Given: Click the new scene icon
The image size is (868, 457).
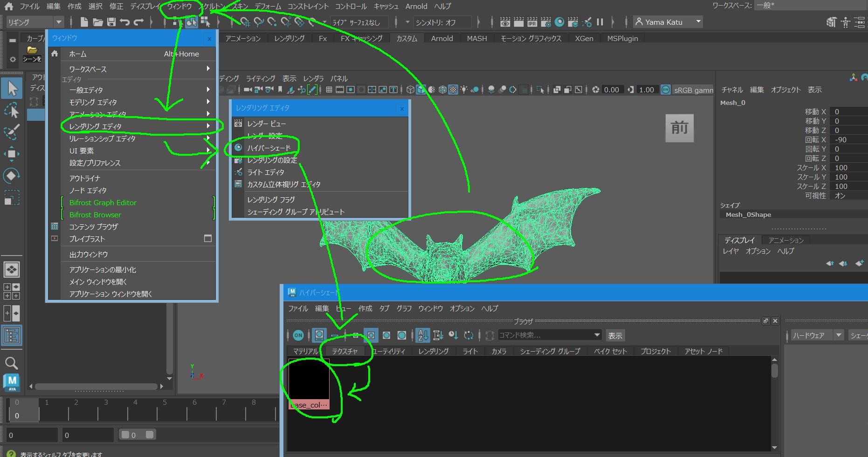Looking at the screenshot, I should [x=84, y=22].
